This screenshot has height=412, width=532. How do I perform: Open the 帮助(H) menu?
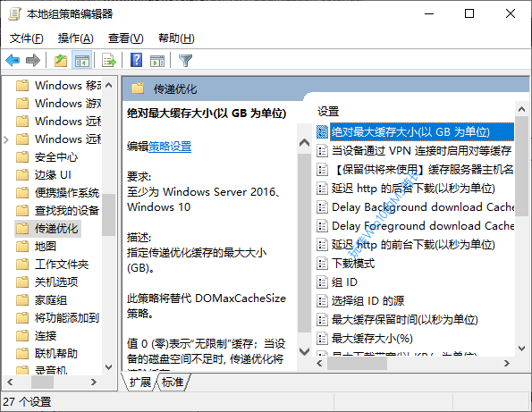click(x=176, y=38)
